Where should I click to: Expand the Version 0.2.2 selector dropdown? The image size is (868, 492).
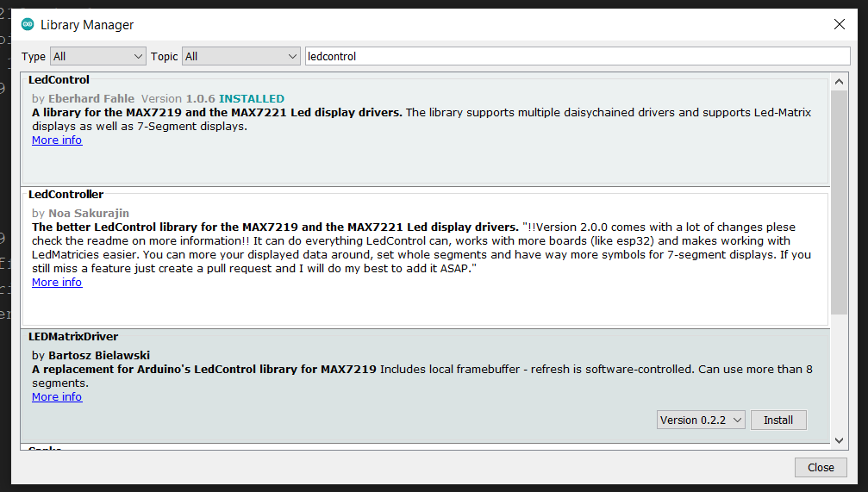coord(701,420)
